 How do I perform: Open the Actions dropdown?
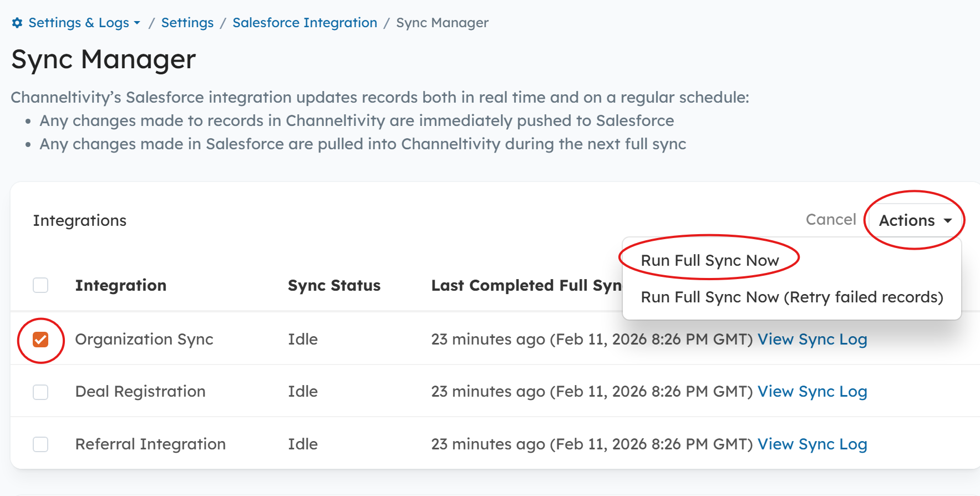(x=907, y=220)
